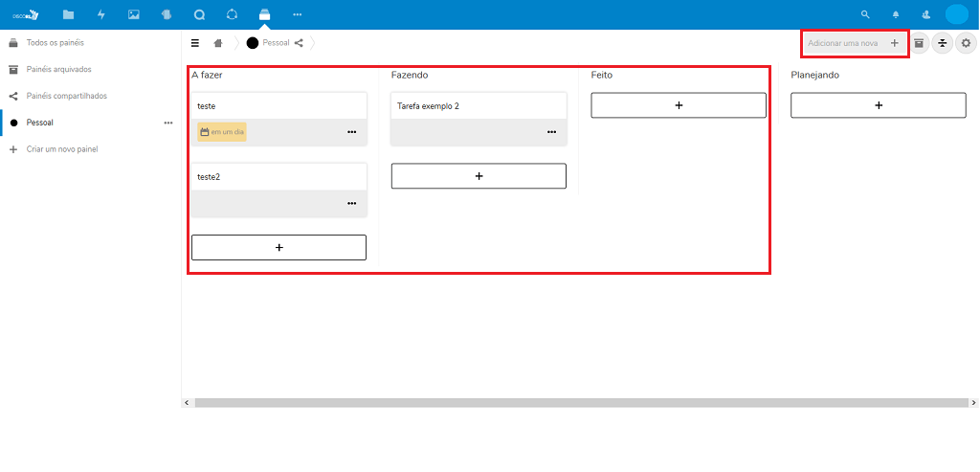Open the Files app folder icon
980x472 pixels.
[68, 14]
